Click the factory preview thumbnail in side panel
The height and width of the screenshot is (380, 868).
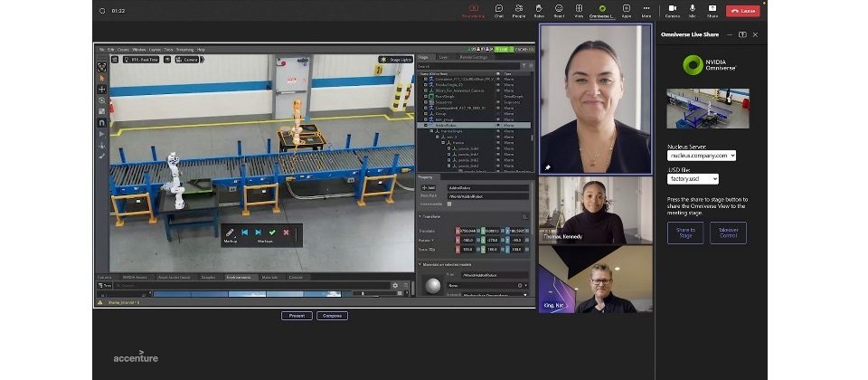point(708,109)
